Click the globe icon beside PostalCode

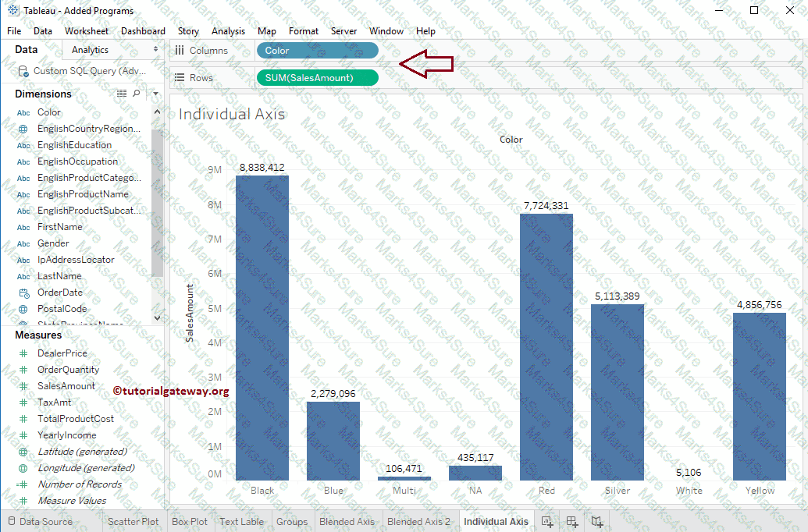coord(23,309)
